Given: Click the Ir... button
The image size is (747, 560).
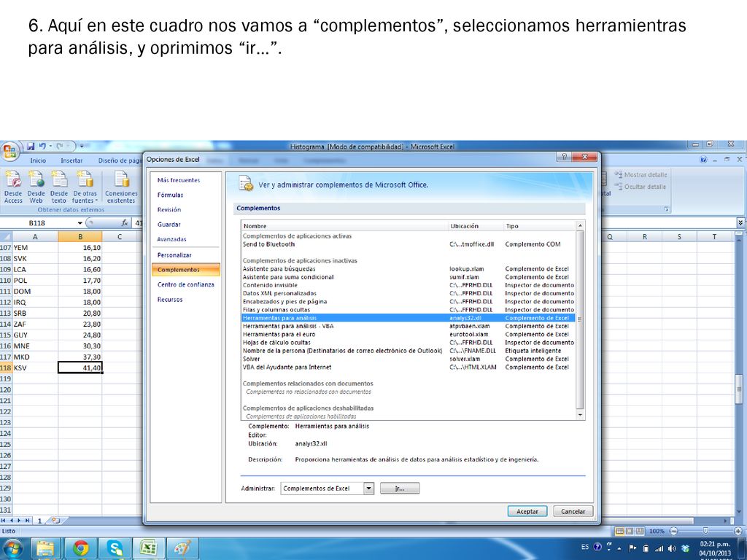Looking at the screenshot, I should tap(400, 488).
